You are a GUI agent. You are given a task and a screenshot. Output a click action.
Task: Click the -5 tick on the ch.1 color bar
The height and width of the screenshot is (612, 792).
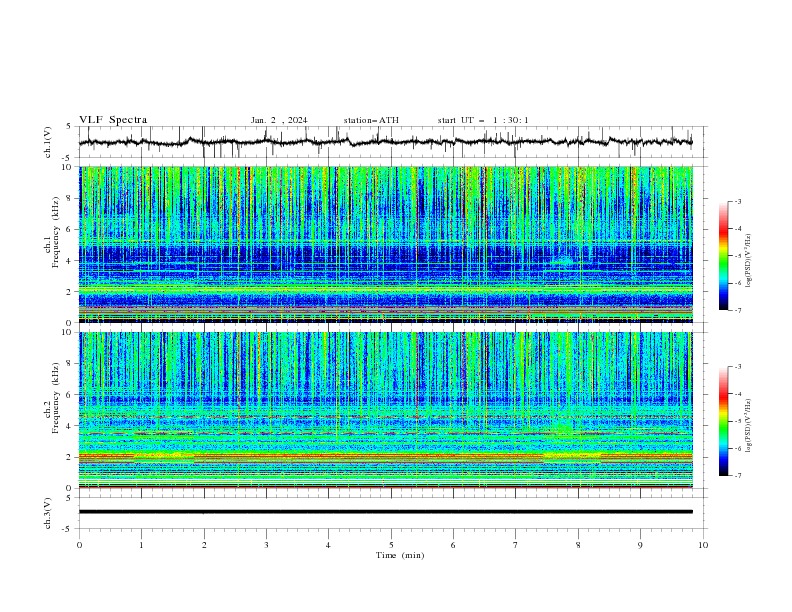click(737, 256)
